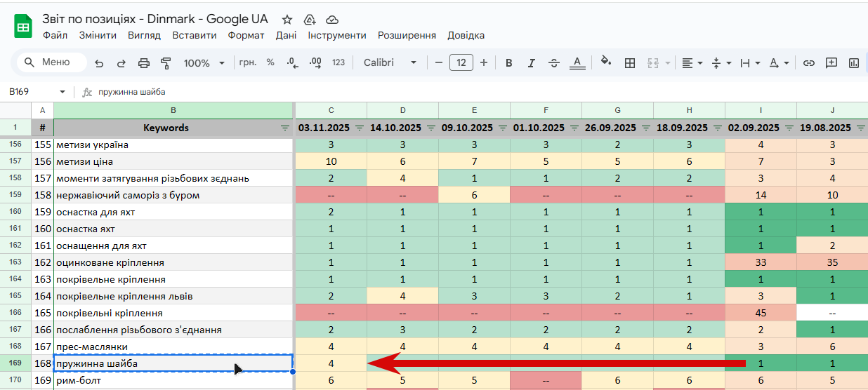
Task: Insert a link
Action: tap(809, 63)
